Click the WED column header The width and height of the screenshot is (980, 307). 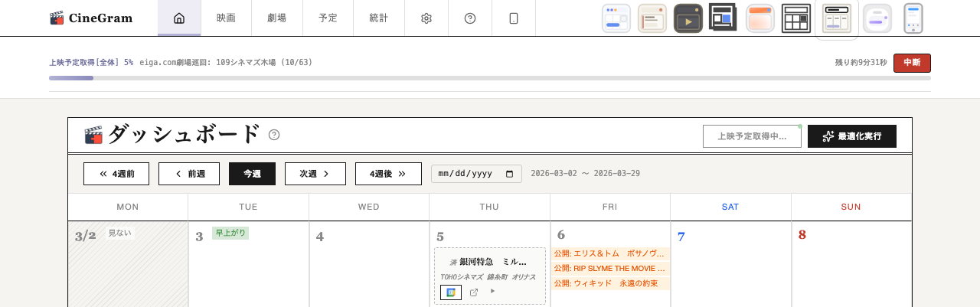click(x=369, y=207)
